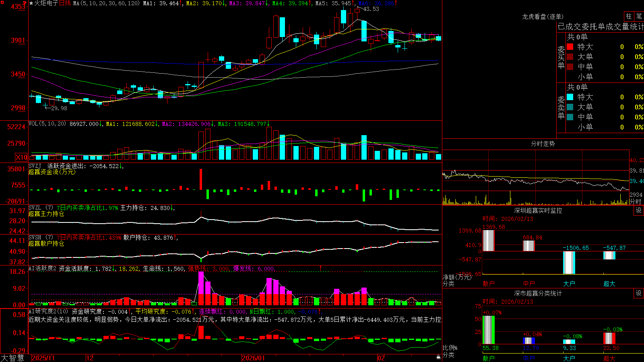Screen dimensions: 644x362
Task: Click the 分时走势 panel title
Action: tap(543, 144)
